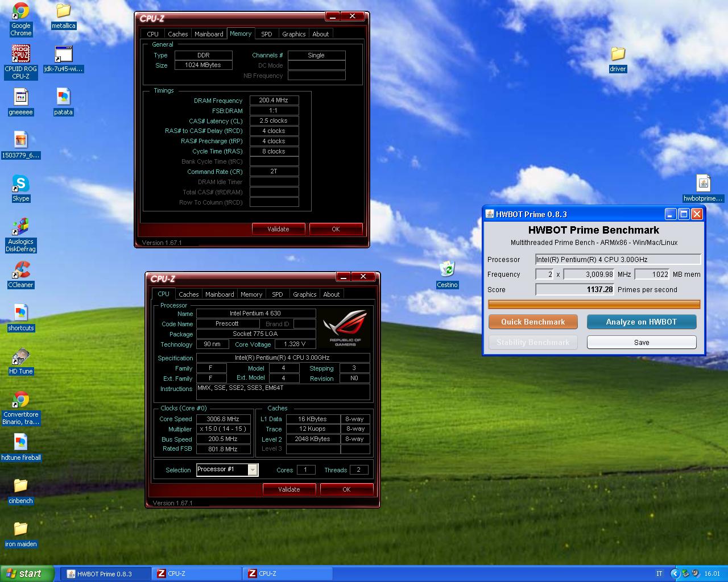Screen dimensions: 728x582
Task: Click the Save button in HWBOT Prime
Action: [x=642, y=342]
